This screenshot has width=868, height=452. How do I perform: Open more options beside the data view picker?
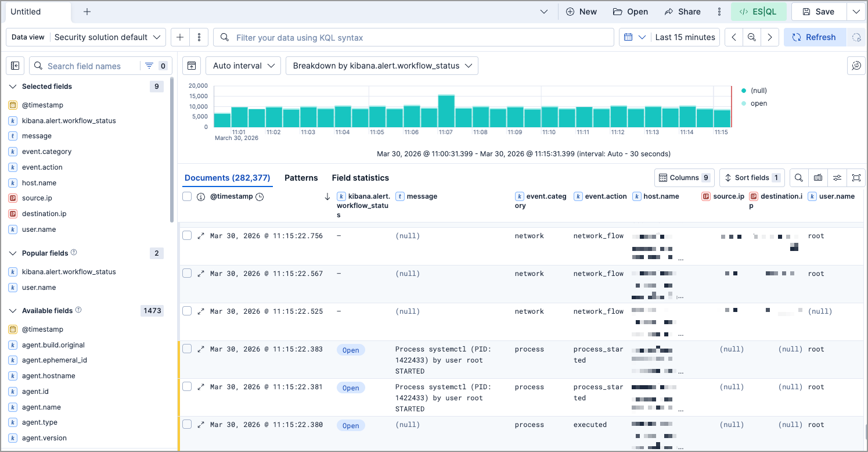tap(199, 37)
